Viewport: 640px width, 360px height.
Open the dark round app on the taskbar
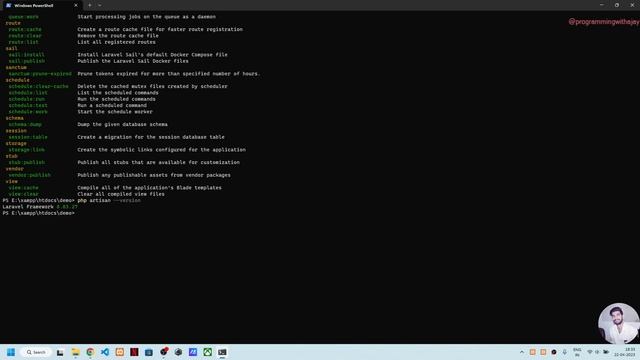[x=178, y=352]
